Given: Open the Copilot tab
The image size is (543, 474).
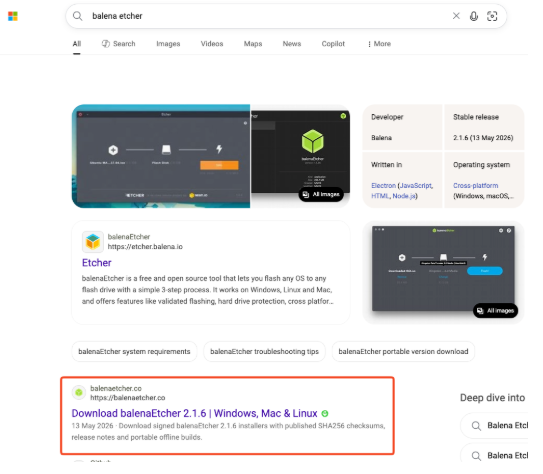Looking at the screenshot, I should 333,44.
